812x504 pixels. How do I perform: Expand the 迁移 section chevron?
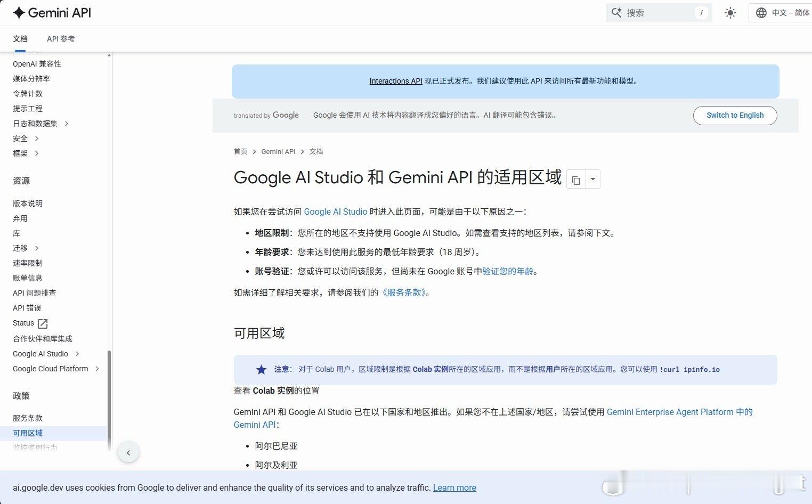point(37,248)
